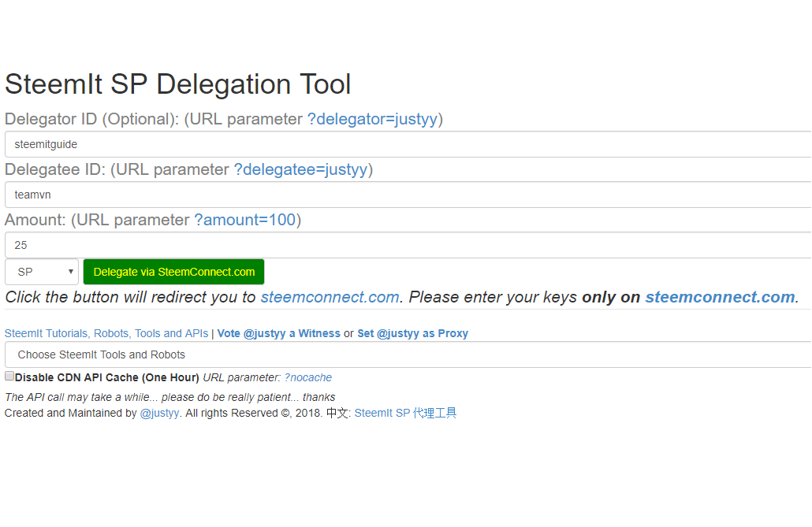Screen dimensions: 812x527
Task: Open the ?delegatee=justyy parameter link
Action: coord(301,169)
